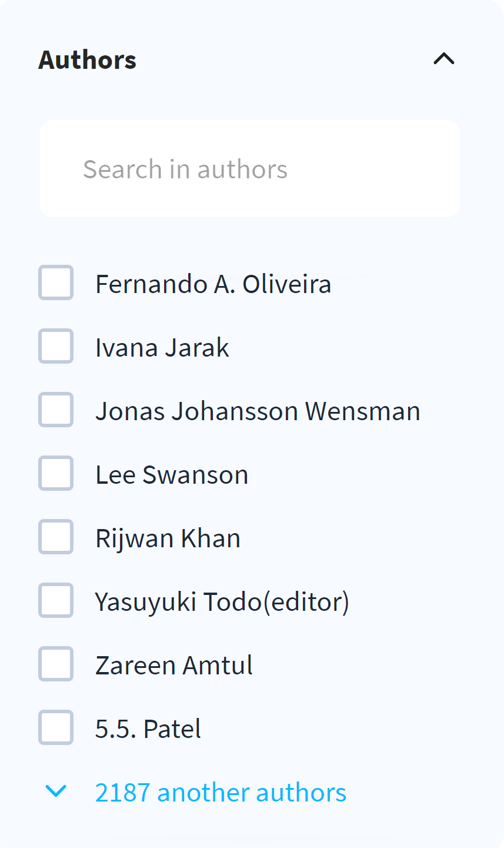
Task: Click the 'Rijwan Khan' name text
Action: (x=168, y=538)
